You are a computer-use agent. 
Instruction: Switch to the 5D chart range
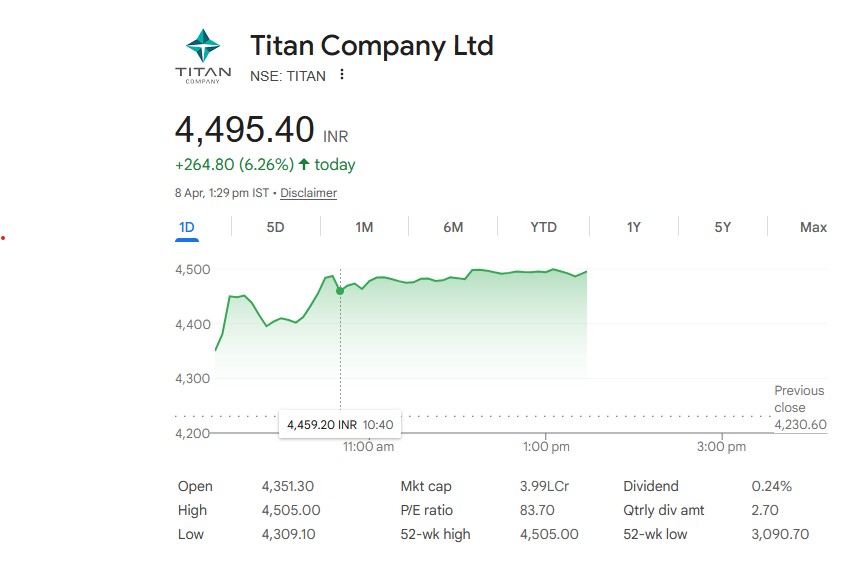pyautogui.click(x=275, y=227)
